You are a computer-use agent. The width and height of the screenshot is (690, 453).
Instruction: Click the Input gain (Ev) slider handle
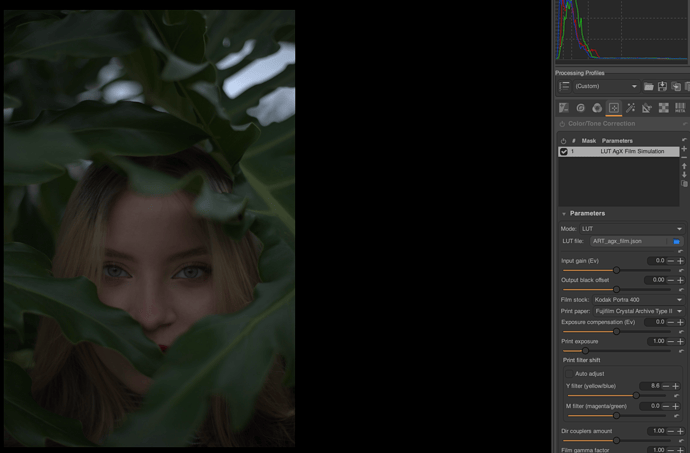617,270
